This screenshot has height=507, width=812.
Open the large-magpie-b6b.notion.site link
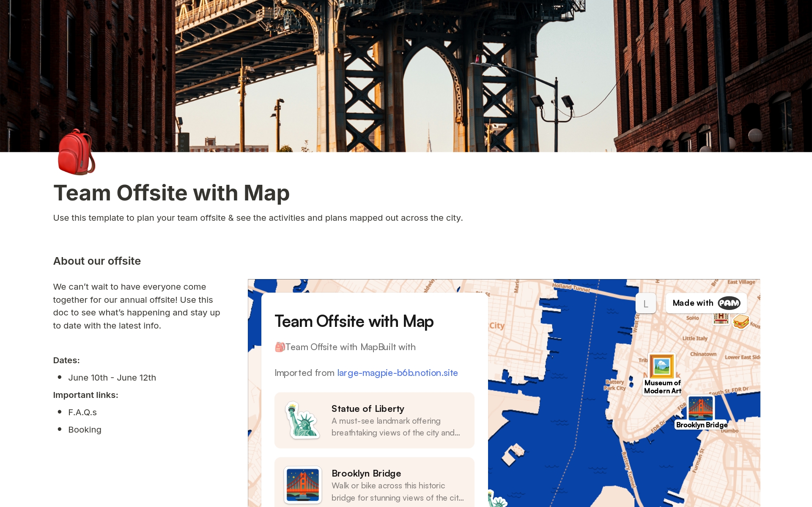(397, 373)
